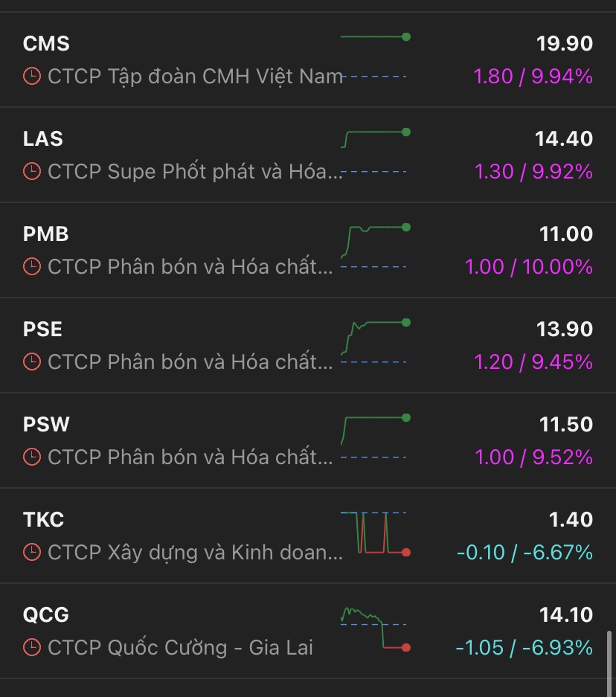Select the PMB ticker symbol

pos(46,234)
